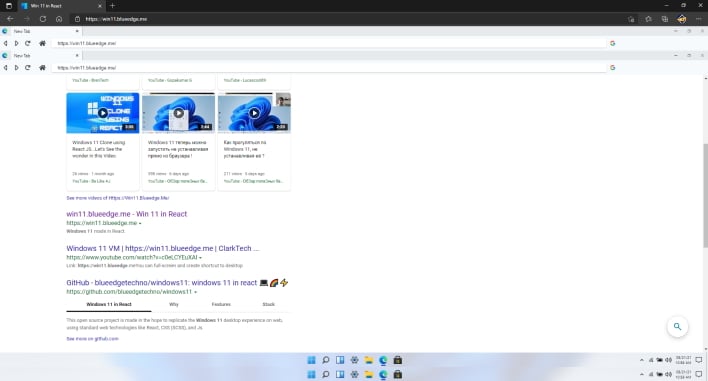Reload page in outer emulated browser
The width and height of the screenshot is (708, 381).
point(28,43)
